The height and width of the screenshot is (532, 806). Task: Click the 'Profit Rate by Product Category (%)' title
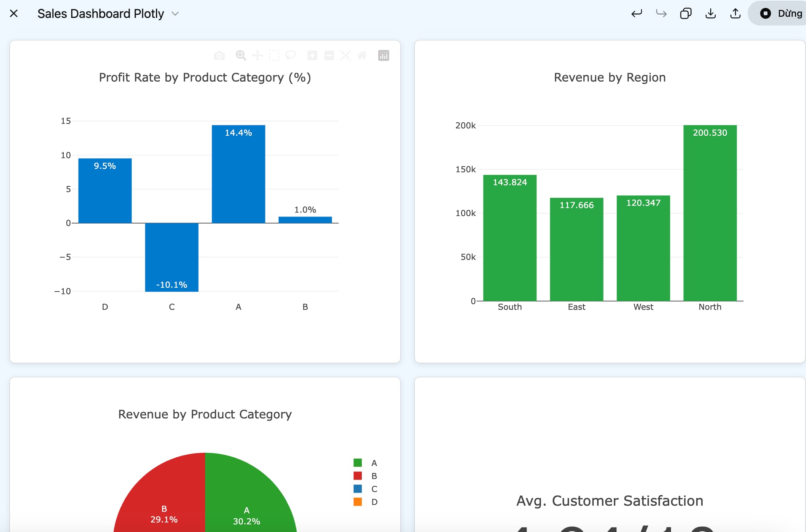(x=205, y=77)
